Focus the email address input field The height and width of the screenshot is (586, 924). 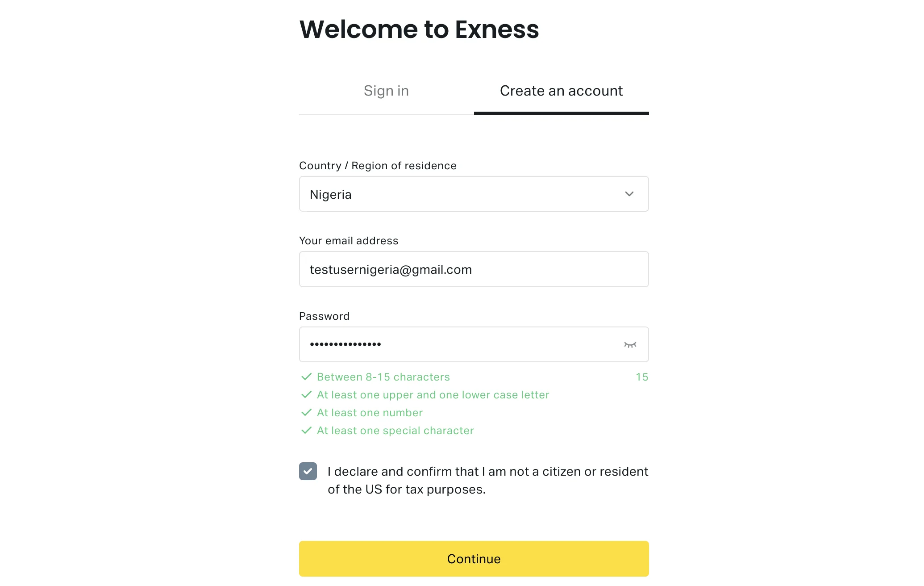click(x=474, y=269)
